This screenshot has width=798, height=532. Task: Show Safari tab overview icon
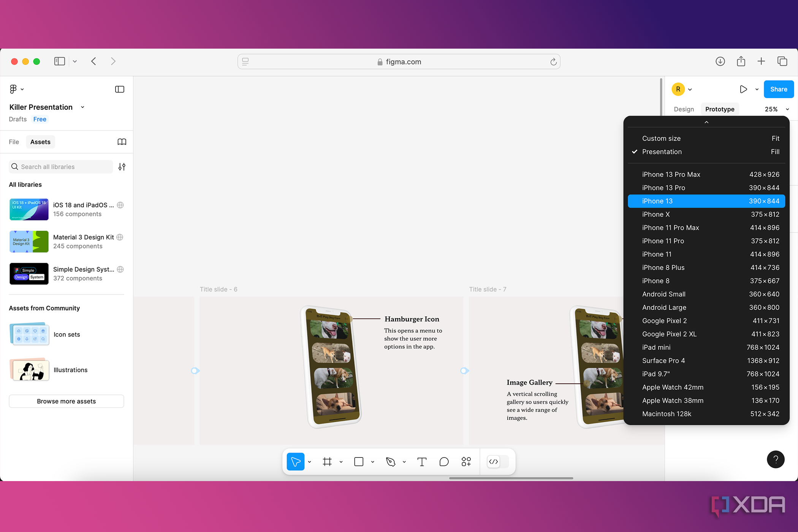click(x=782, y=61)
